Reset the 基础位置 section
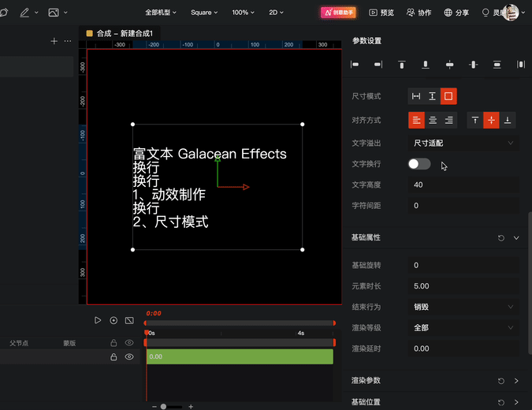 pos(501,403)
